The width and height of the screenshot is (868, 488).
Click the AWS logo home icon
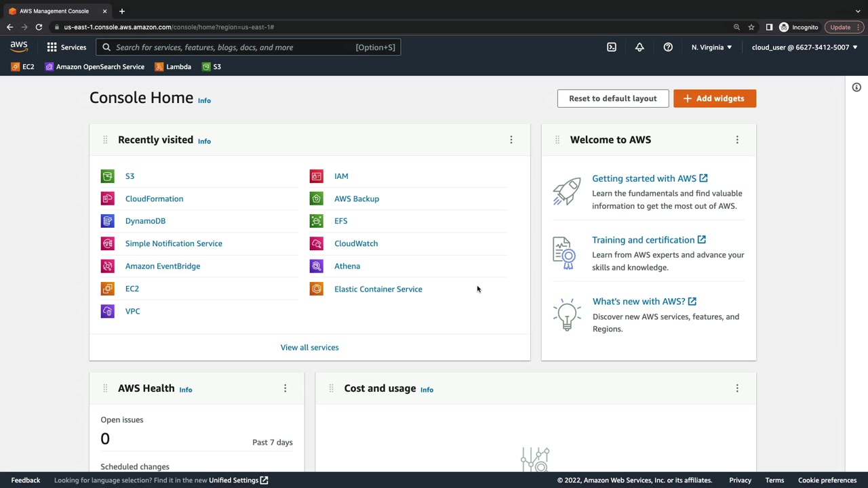coord(19,47)
